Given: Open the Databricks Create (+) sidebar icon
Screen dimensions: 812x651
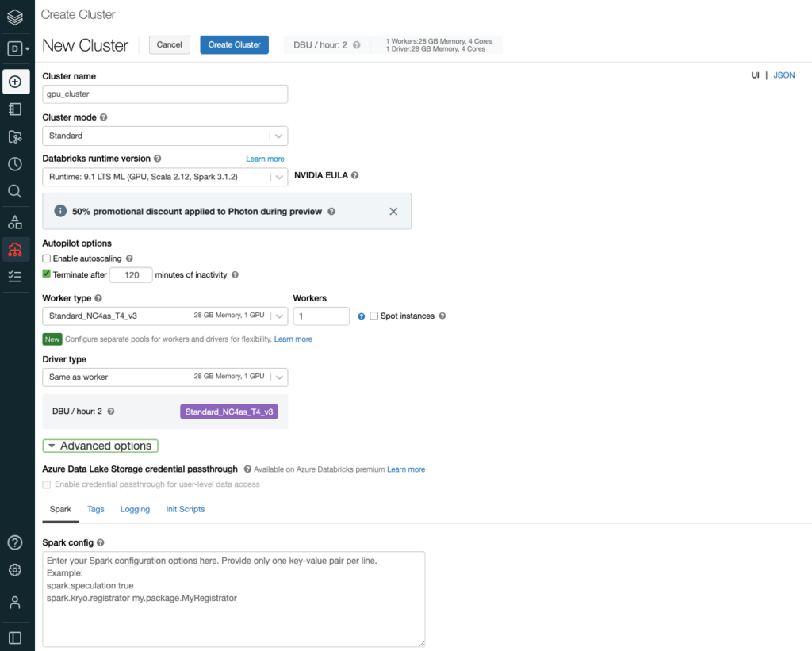Looking at the screenshot, I should point(16,82).
